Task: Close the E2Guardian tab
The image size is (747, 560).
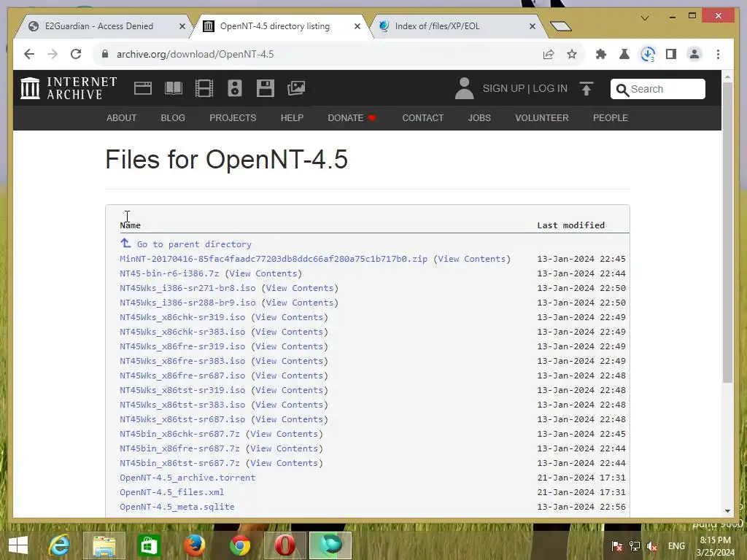Action: point(182,26)
